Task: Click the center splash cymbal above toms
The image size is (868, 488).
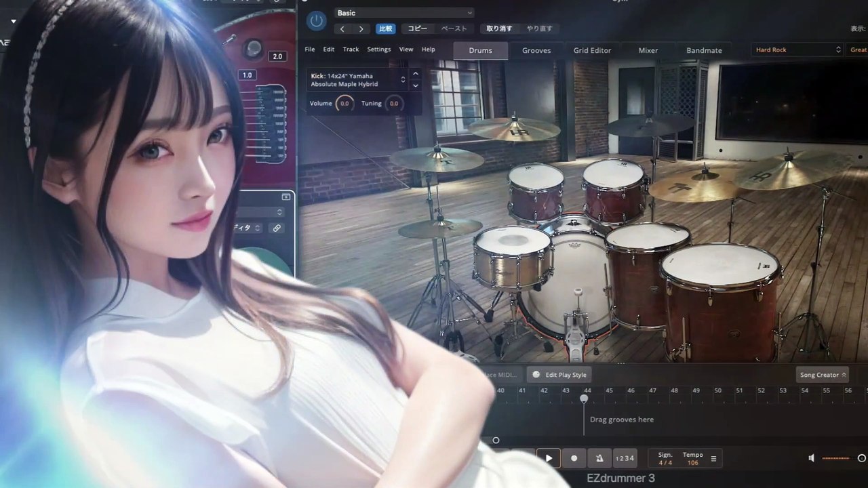Action: coord(514,128)
